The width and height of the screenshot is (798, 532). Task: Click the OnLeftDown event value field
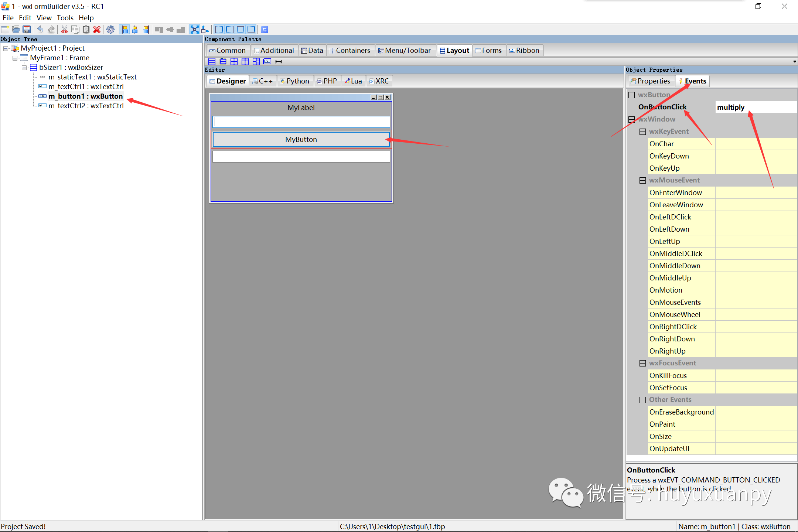[x=755, y=229]
